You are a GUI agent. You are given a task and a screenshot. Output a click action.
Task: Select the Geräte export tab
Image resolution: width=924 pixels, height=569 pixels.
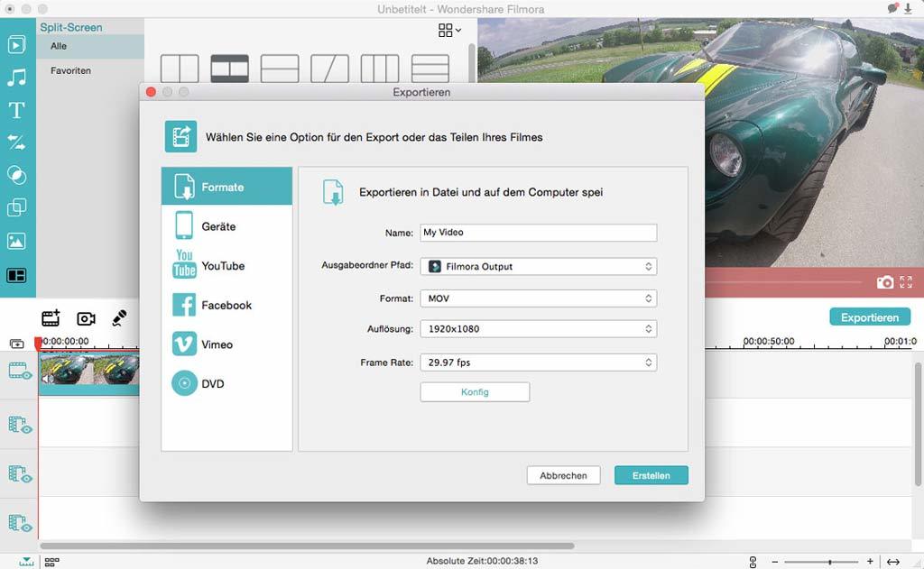pos(226,226)
